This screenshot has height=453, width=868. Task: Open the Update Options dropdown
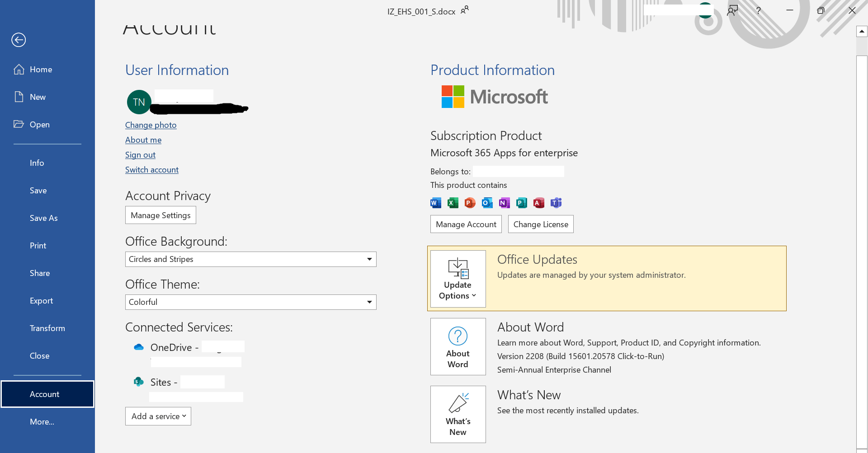458,279
